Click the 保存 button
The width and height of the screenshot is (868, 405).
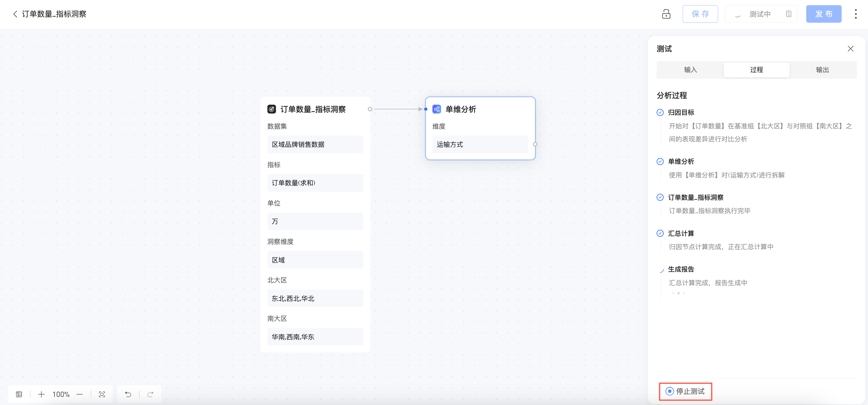click(700, 14)
